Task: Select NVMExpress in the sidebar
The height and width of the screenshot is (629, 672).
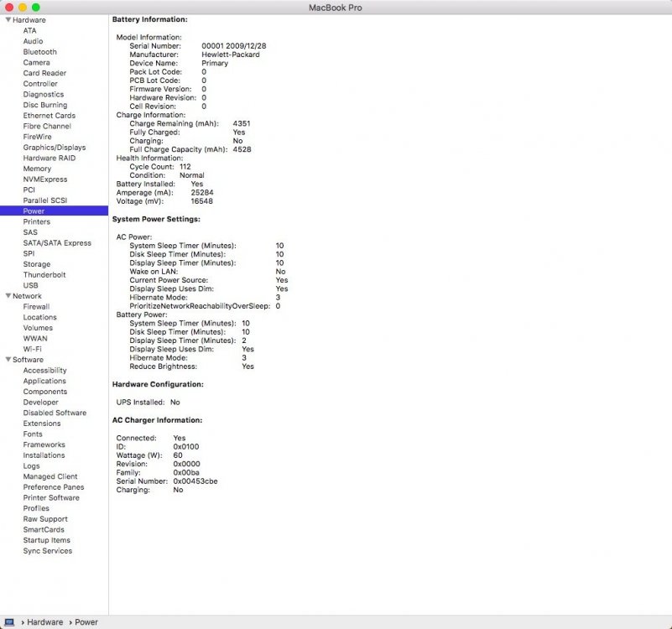Action: 45,179
